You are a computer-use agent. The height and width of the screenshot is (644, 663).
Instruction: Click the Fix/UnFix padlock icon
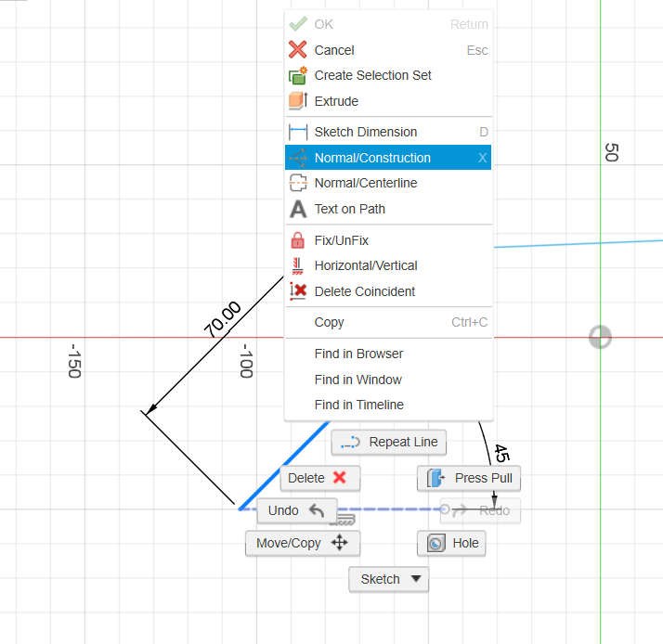point(298,240)
